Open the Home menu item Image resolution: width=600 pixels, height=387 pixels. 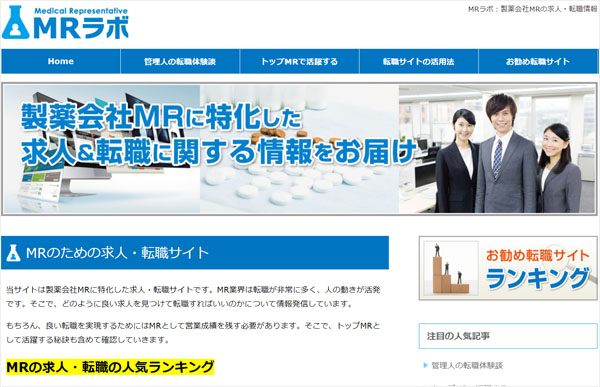[x=61, y=61]
